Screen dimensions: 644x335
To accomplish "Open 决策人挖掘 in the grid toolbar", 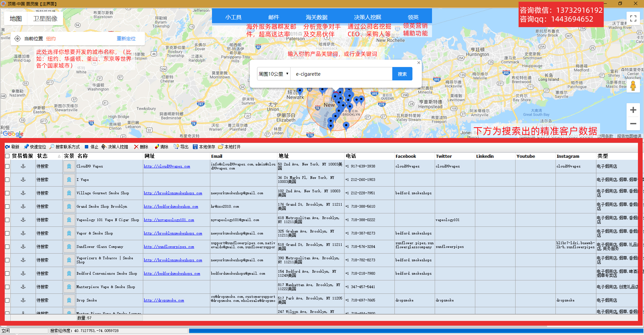I will click(115, 147).
